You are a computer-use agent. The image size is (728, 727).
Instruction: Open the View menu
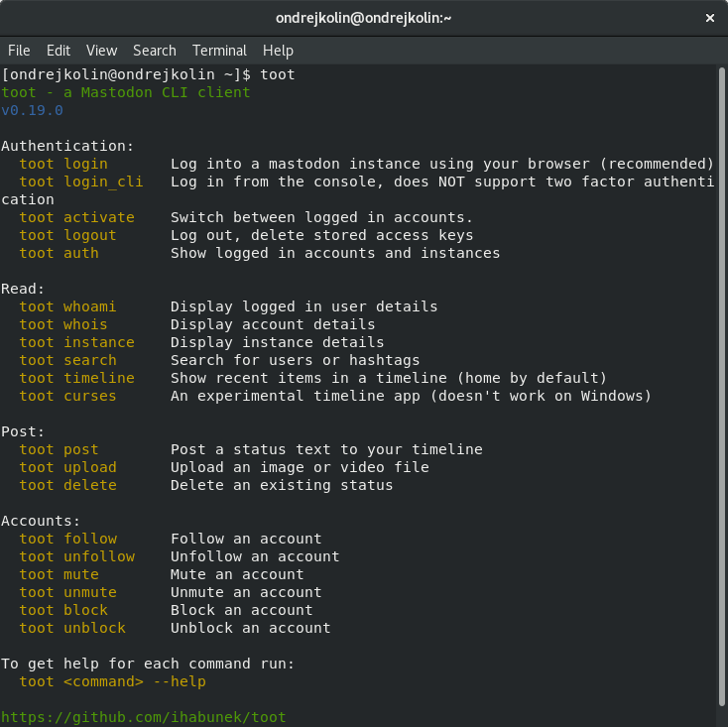(x=101, y=51)
